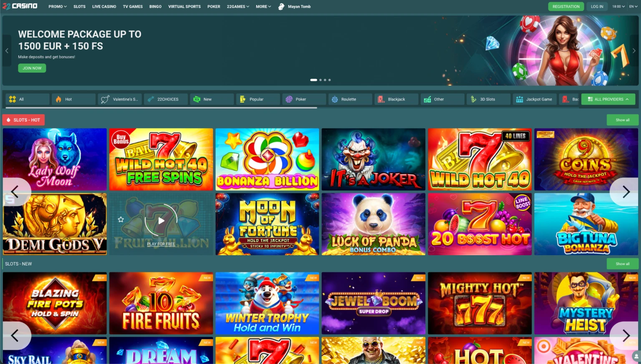This screenshot has height=364, width=641.
Task: Show all hot slots
Action: point(622,120)
